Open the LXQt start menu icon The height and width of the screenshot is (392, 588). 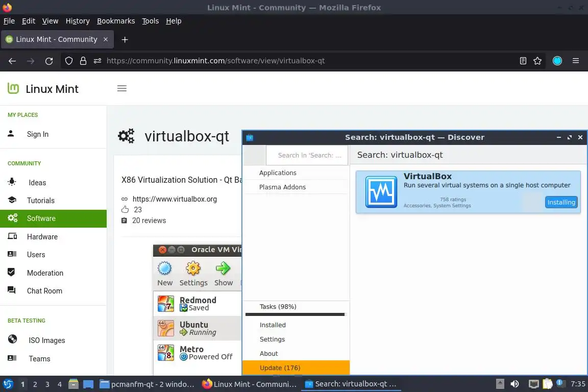coord(8,384)
